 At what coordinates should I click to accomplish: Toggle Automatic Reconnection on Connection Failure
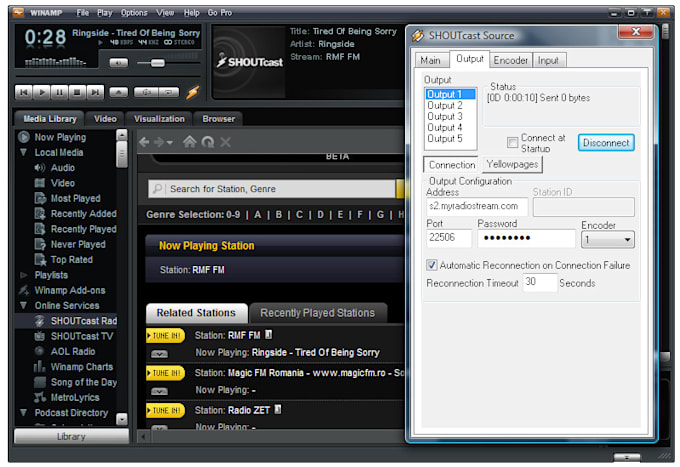(432, 265)
